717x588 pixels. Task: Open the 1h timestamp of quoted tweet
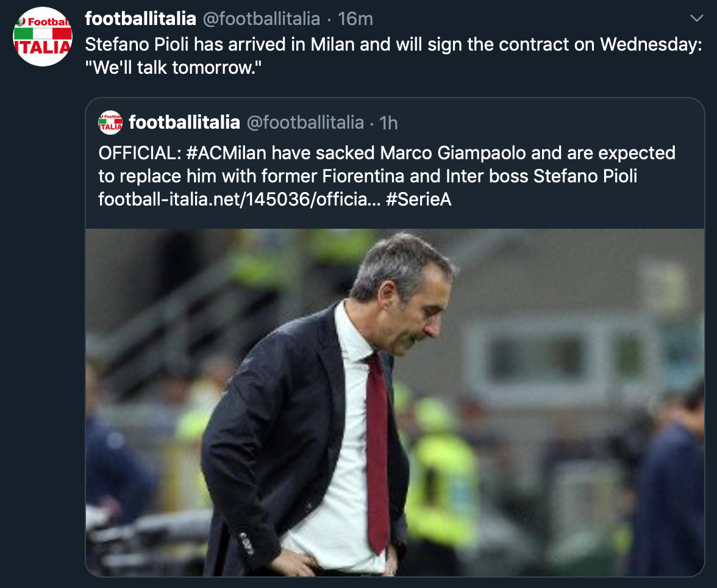tap(389, 123)
